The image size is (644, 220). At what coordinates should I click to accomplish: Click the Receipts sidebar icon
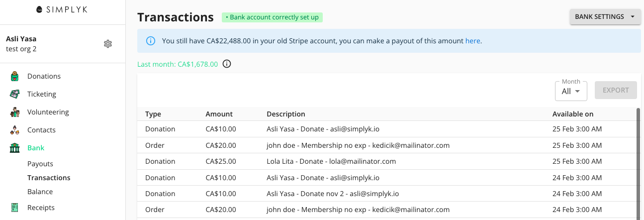click(x=15, y=208)
